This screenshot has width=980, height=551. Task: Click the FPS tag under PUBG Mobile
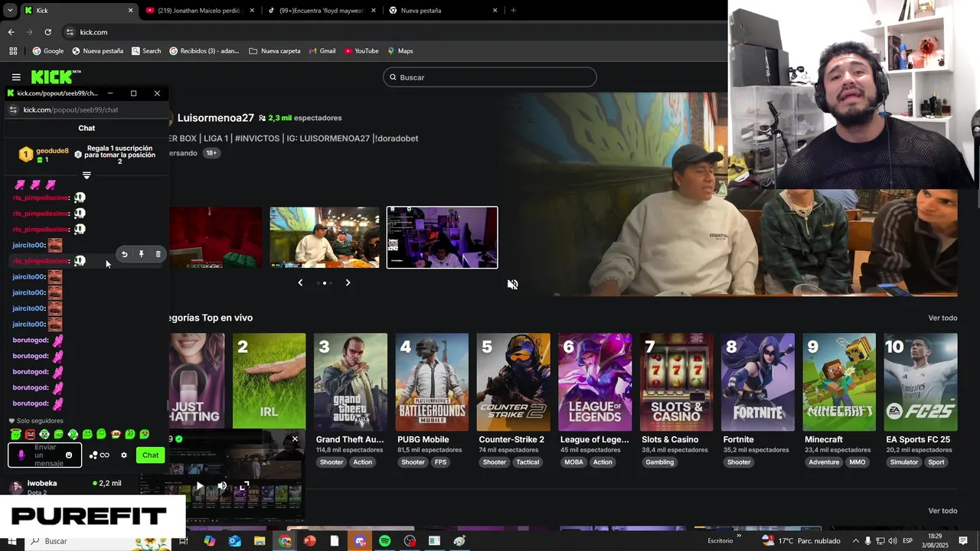(x=440, y=462)
